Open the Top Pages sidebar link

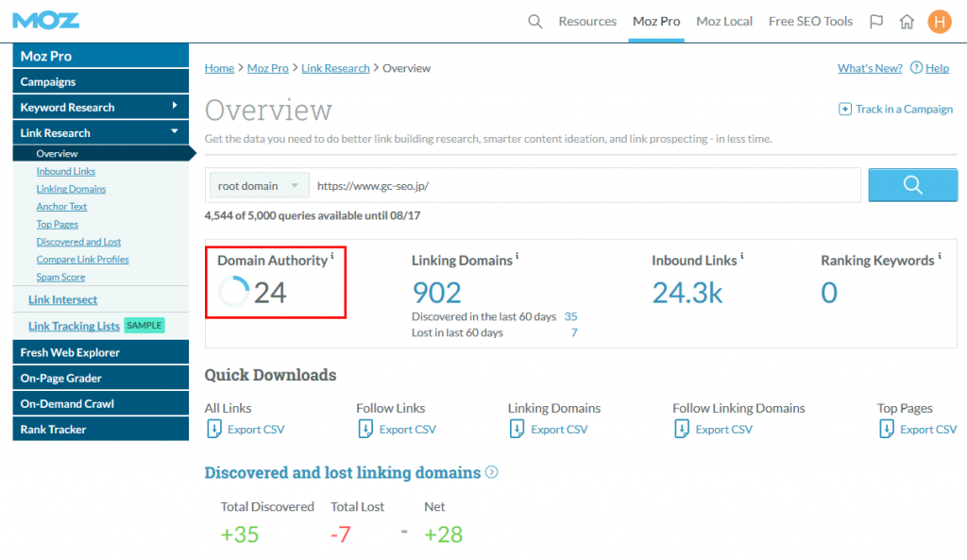point(57,224)
